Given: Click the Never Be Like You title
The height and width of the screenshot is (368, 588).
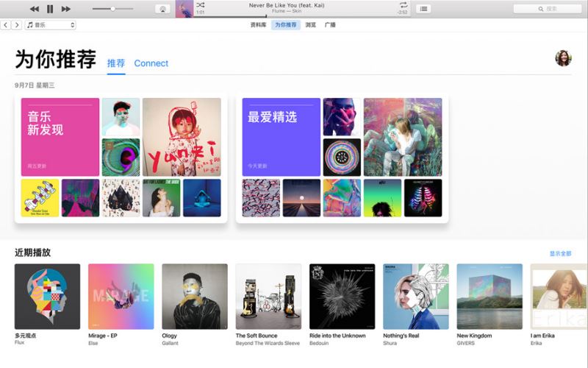Looking at the screenshot, I should [287, 5].
